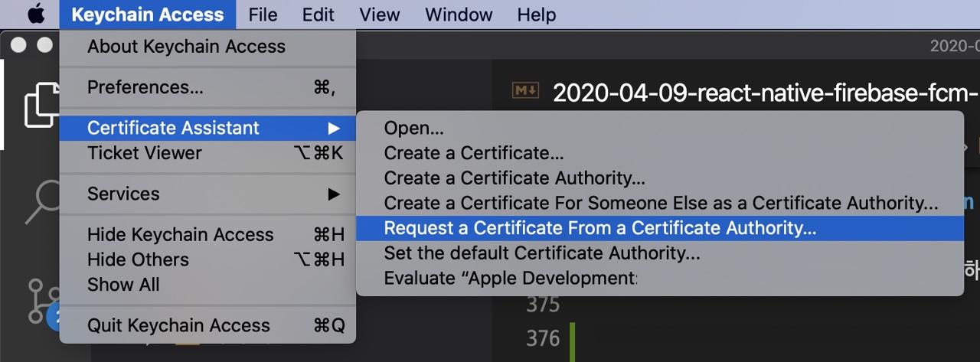Open the View menu
This screenshot has width=980, height=362.
[380, 15]
